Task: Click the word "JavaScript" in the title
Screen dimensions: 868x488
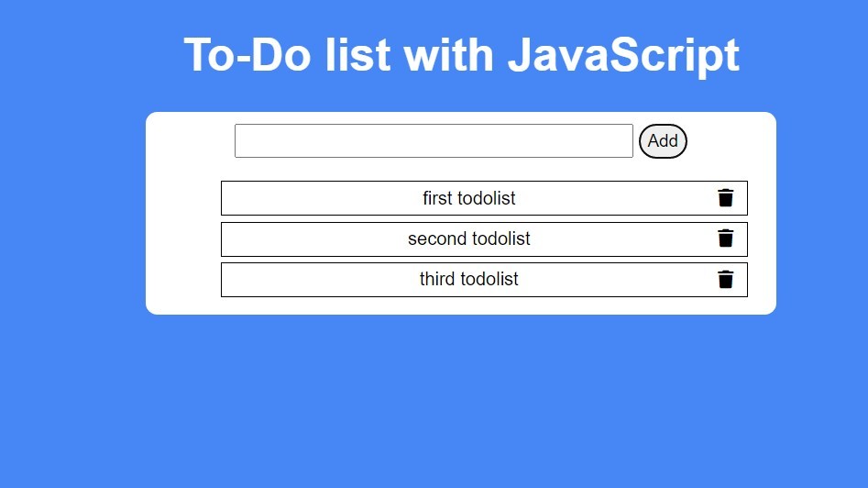Action: coord(623,55)
